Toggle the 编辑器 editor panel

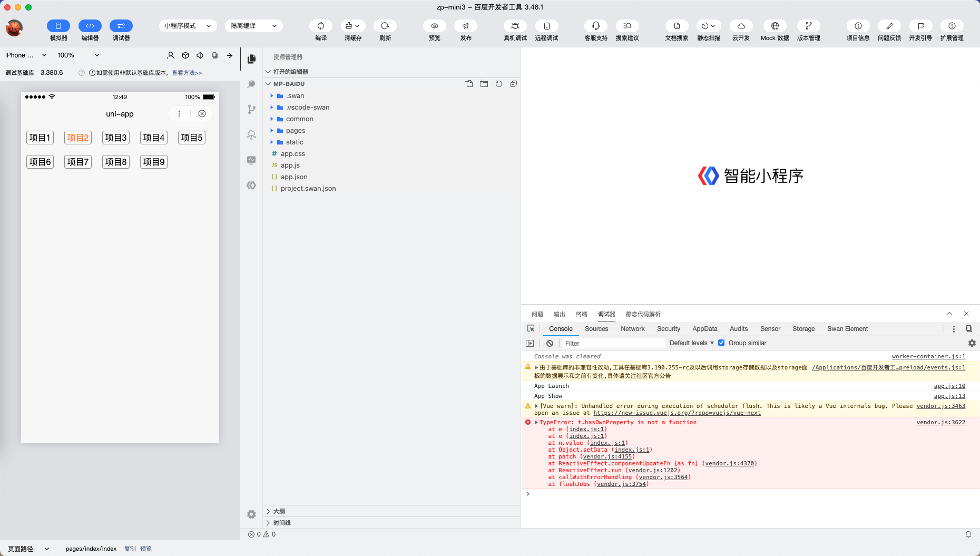[90, 26]
